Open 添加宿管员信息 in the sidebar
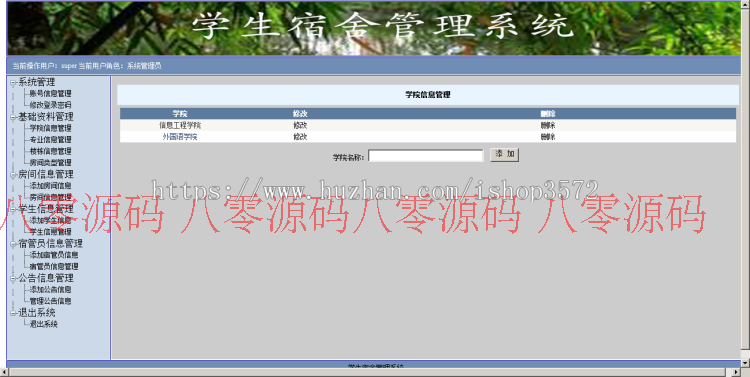Viewport: 750px width, 377px height. point(54,255)
